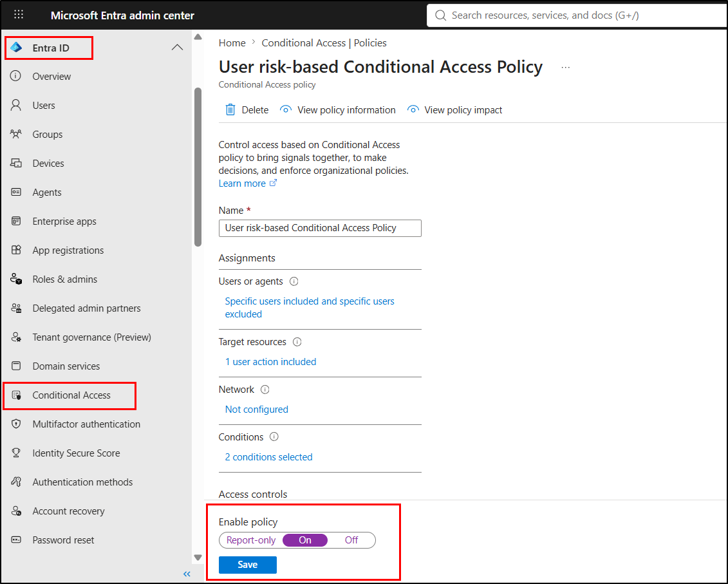728x584 pixels.
Task: Click the trash icon beside Delete
Action: pos(230,109)
